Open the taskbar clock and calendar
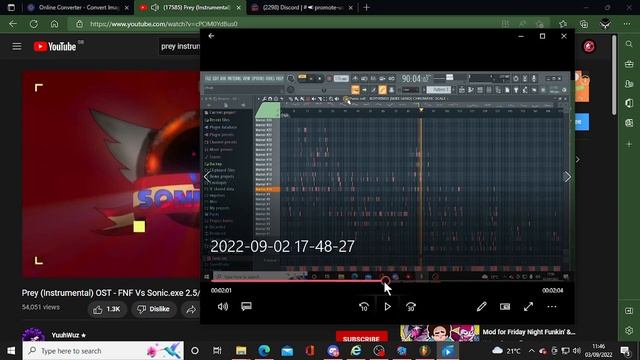Image resolution: width=640 pixels, height=360 pixels. coord(598,351)
